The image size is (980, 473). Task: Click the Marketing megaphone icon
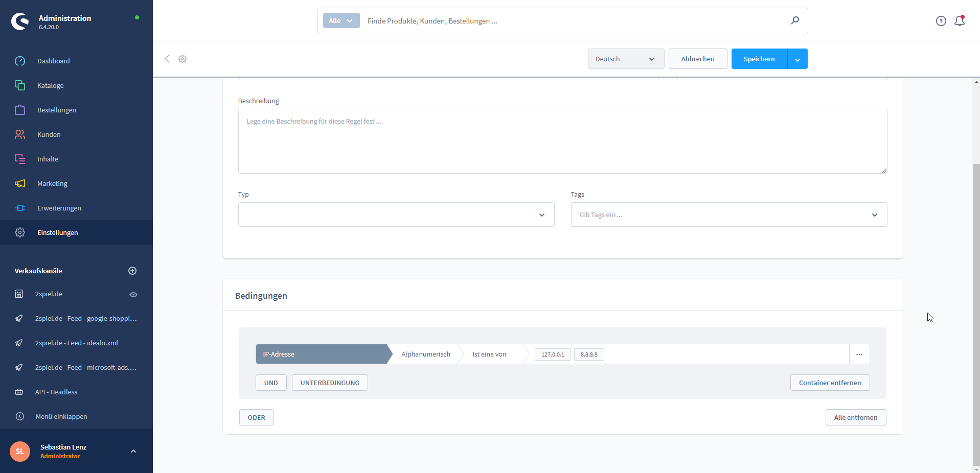[20, 183]
